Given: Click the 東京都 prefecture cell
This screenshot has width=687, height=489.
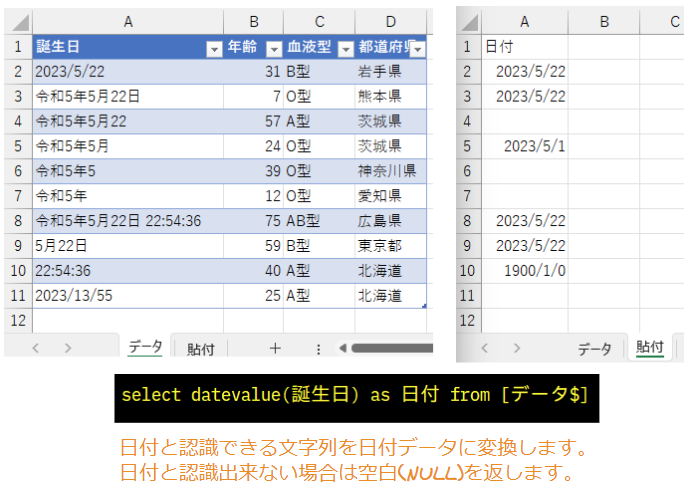Looking at the screenshot, I should [x=391, y=246].
